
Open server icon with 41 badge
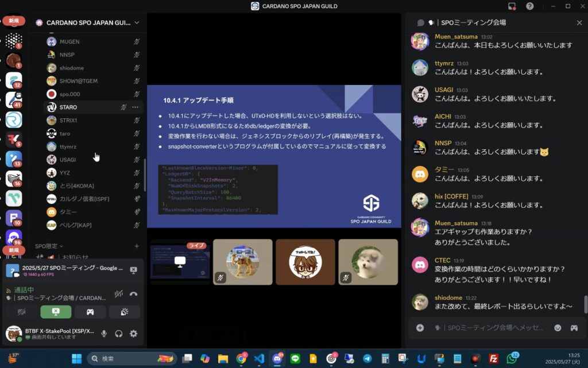tap(14, 100)
